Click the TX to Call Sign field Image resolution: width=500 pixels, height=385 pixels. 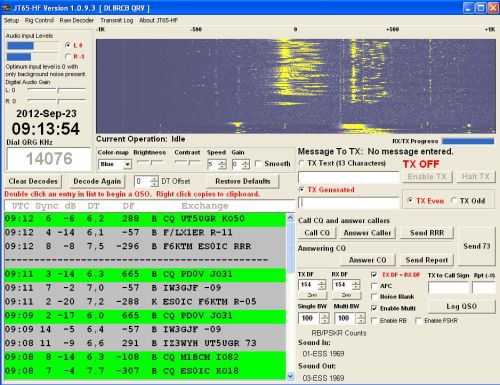448,288
